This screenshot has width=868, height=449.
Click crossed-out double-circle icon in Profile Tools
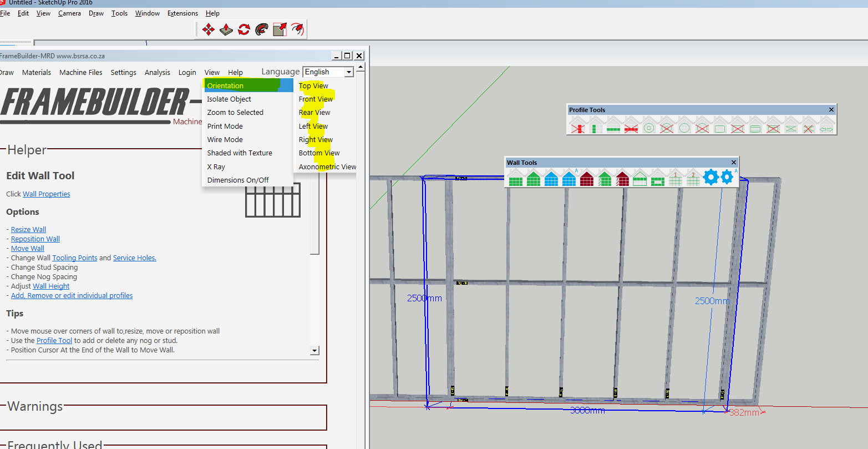pos(667,125)
